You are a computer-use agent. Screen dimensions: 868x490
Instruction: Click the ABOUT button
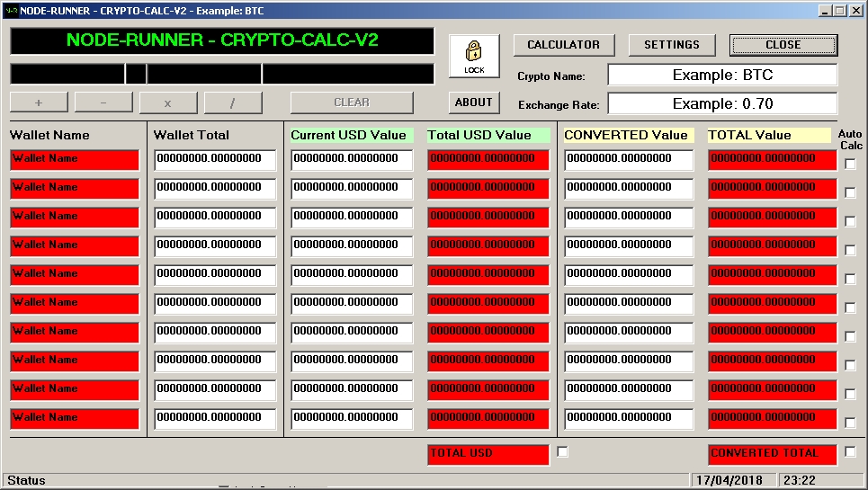473,102
